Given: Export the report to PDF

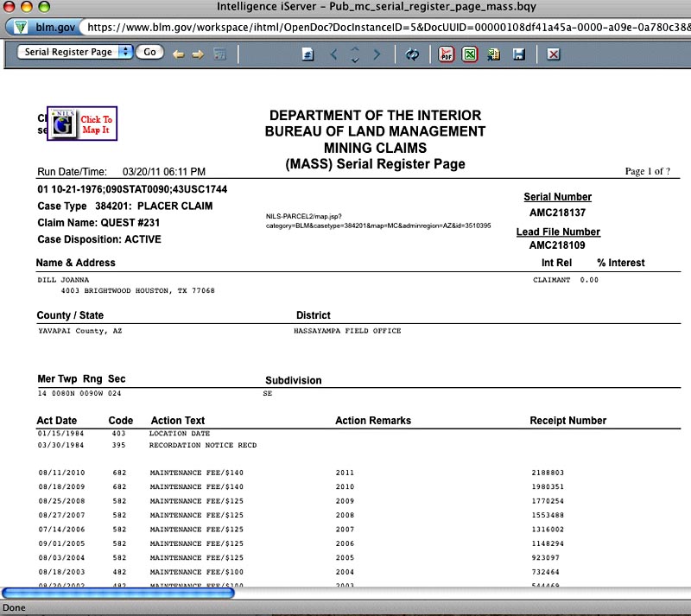Looking at the screenshot, I should tap(447, 54).
